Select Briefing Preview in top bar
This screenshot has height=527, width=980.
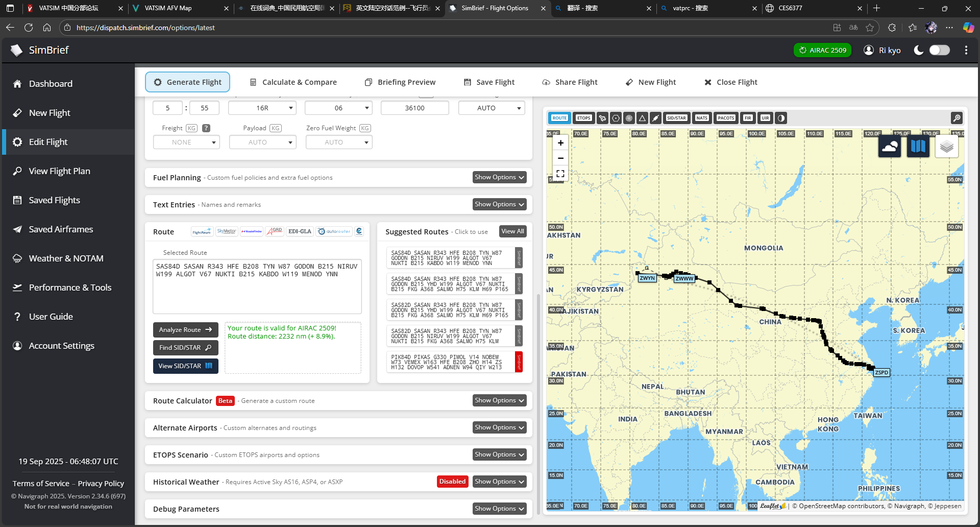[x=400, y=82]
